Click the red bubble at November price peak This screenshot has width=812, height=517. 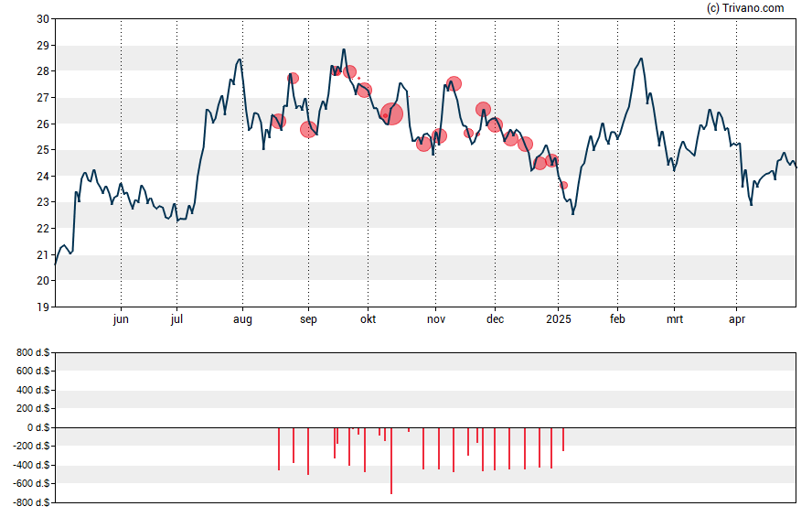click(x=454, y=83)
